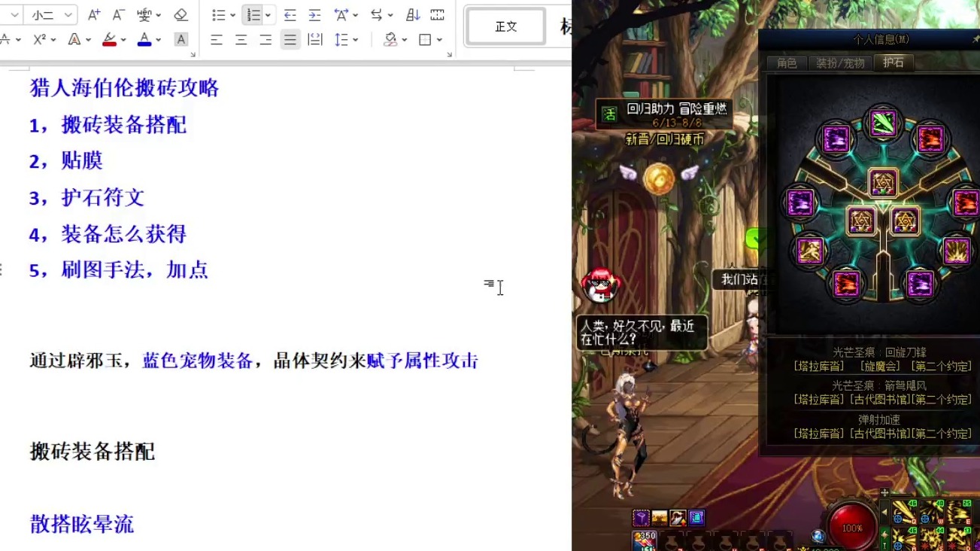Viewport: 980px width, 551px height.
Task: Increase paragraph indent with the indent icon
Action: 313,14
